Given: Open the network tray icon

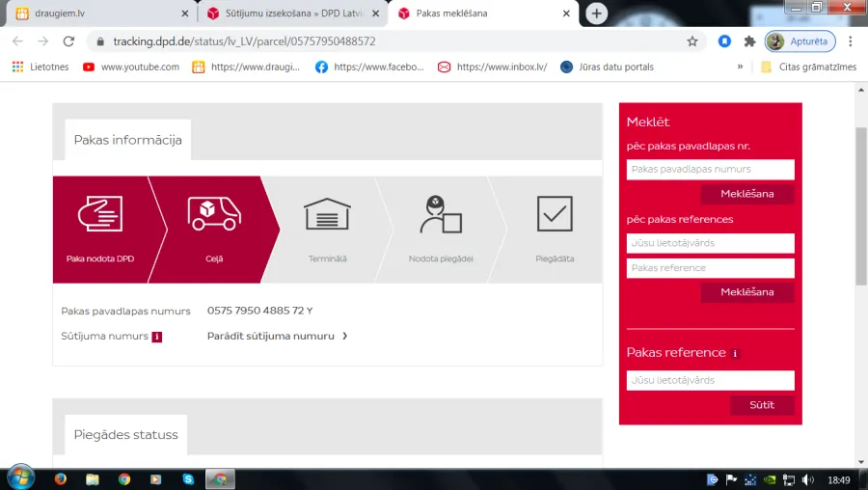Looking at the screenshot, I should click(789, 480).
